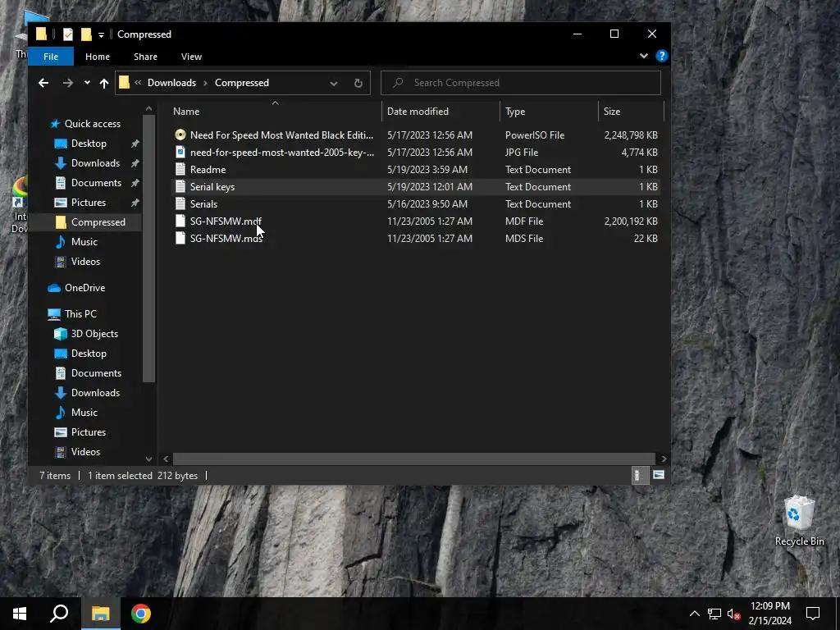Go forward with the Forward arrow
Viewport: 840px width, 630px height.
pyautogui.click(x=67, y=83)
